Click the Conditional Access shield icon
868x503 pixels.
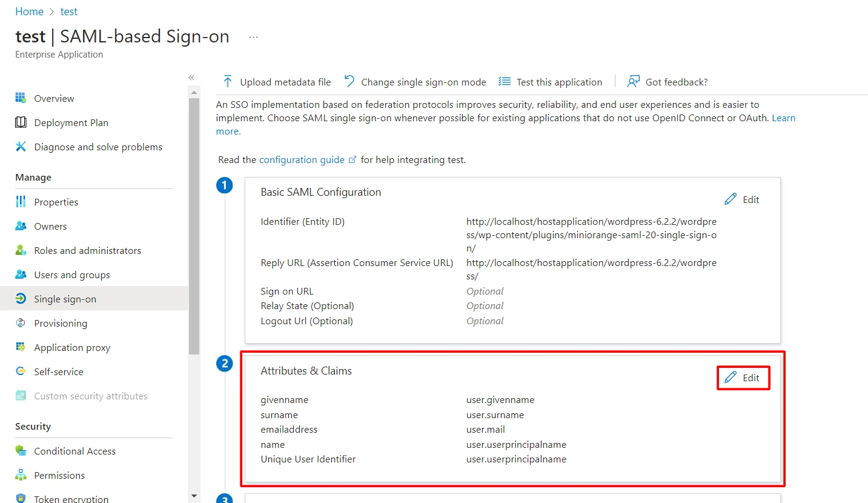21,451
